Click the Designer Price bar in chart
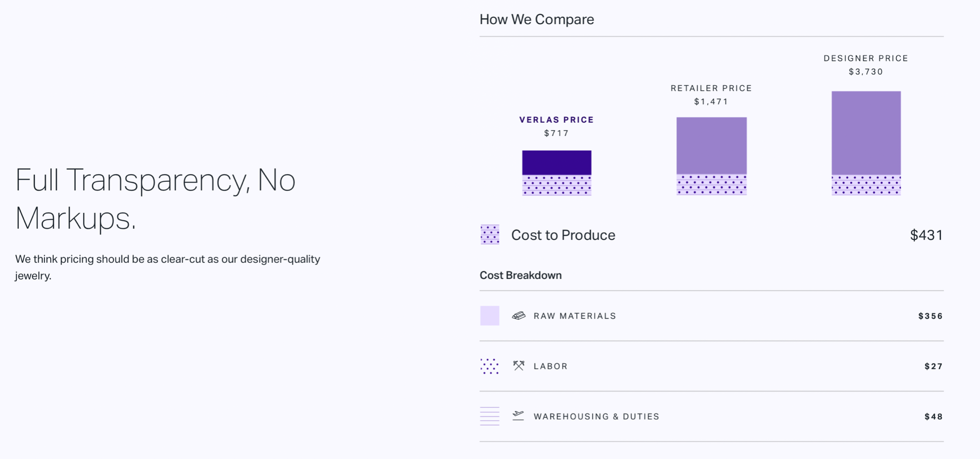 pyautogui.click(x=866, y=133)
